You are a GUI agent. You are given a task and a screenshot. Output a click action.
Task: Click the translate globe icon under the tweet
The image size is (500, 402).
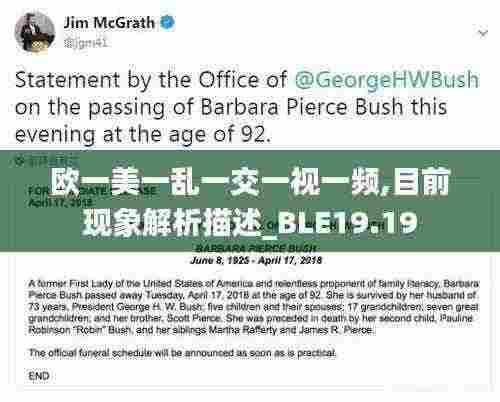[x=20, y=161]
